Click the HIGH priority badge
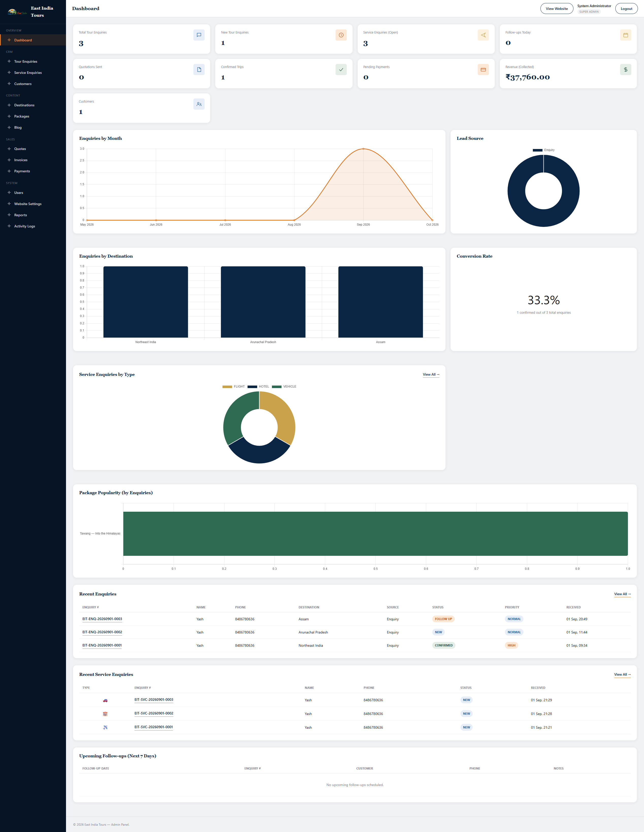The height and width of the screenshot is (832, 644). click(511, 645)
